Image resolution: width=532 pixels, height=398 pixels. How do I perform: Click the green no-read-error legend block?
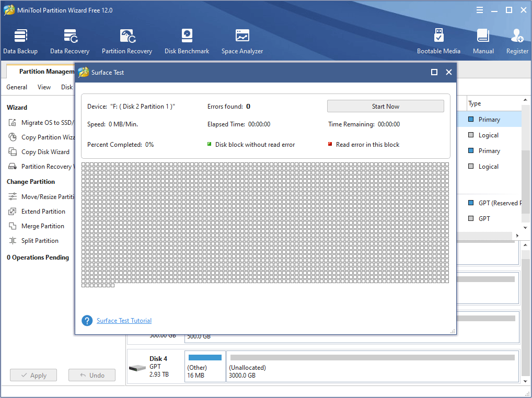click(x=210, y=144)
